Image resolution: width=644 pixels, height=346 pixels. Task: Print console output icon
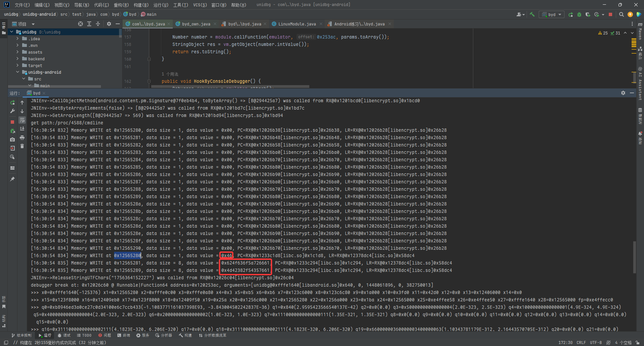pyautogui.click(x=22, y=137)
